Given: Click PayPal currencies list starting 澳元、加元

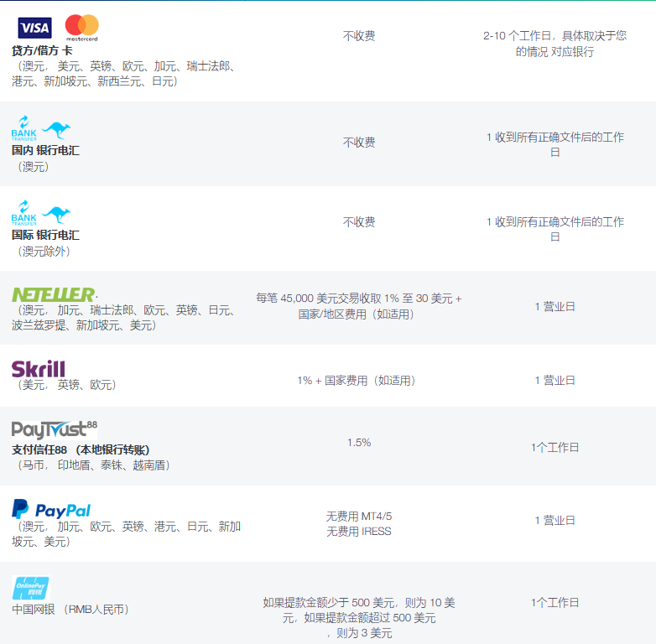Looking at the screenshot, I should click(x=126, y=534).
